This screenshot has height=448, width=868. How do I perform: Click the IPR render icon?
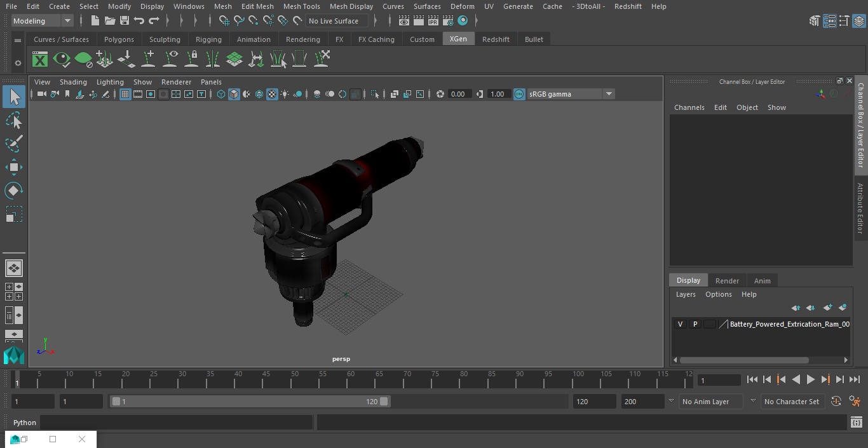(433, 21)
